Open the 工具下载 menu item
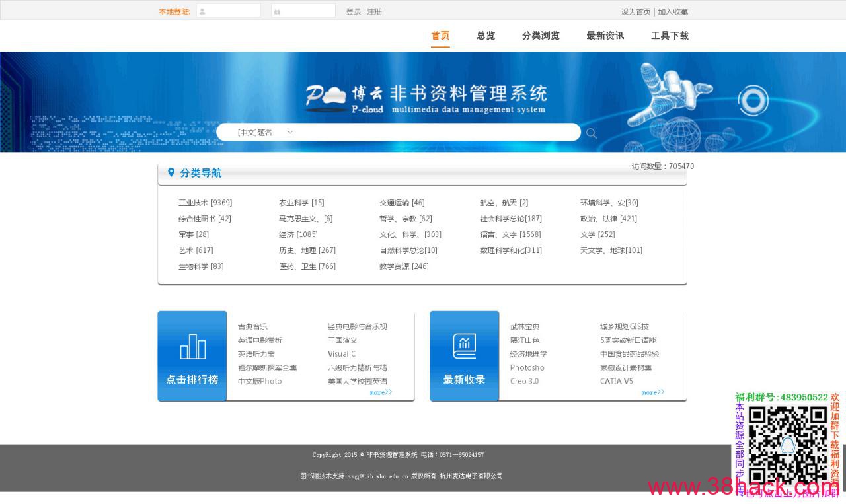Viewport: 846px width, 504px height. [x=670, y=36]
